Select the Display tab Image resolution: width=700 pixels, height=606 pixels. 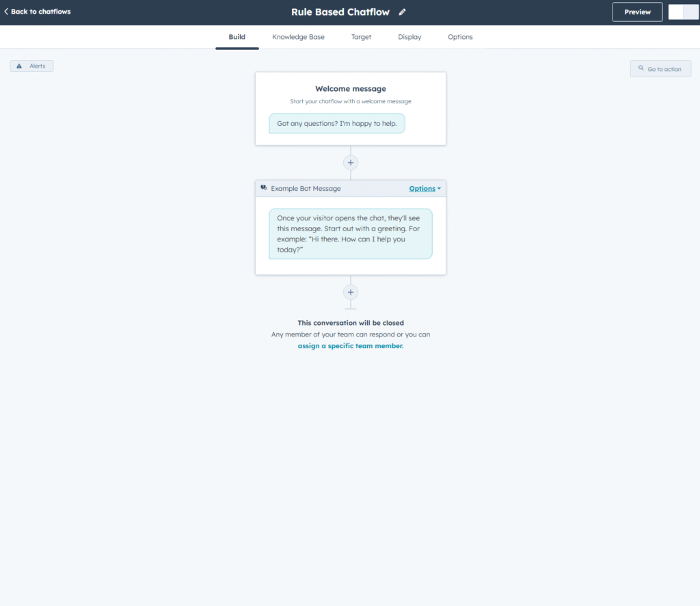tap(409, 37)
